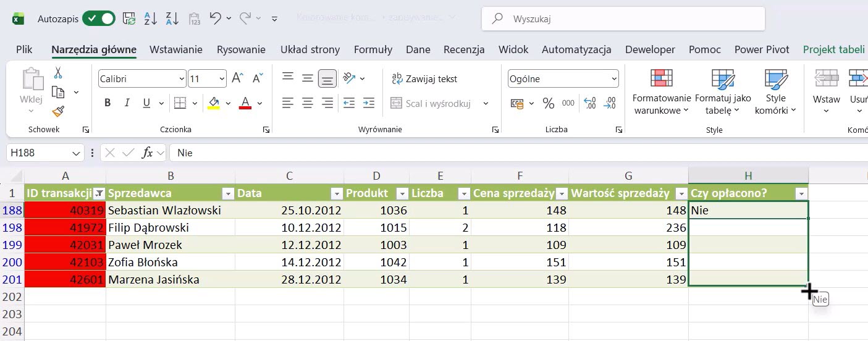This screenshot has width=868, height=341.
Task: Align text to top
Action: (287, 77)
